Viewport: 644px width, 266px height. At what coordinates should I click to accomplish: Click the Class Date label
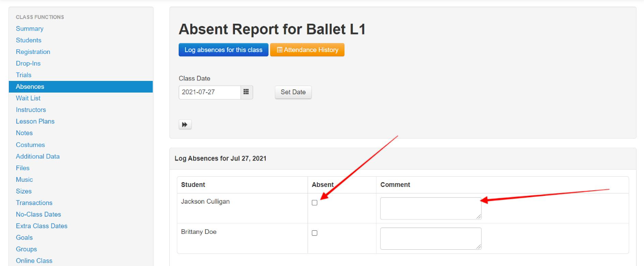point(195,79)
